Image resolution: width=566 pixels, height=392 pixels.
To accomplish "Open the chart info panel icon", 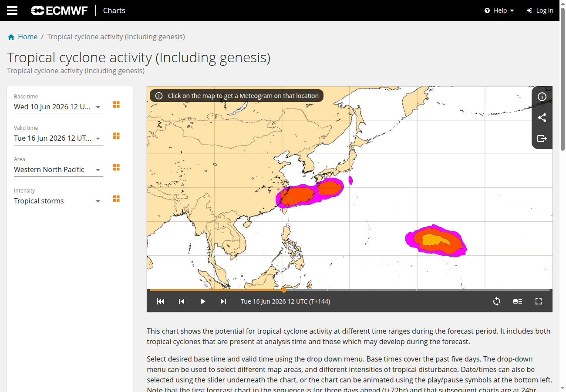I will pyautogui.click(x=542, y=97).
